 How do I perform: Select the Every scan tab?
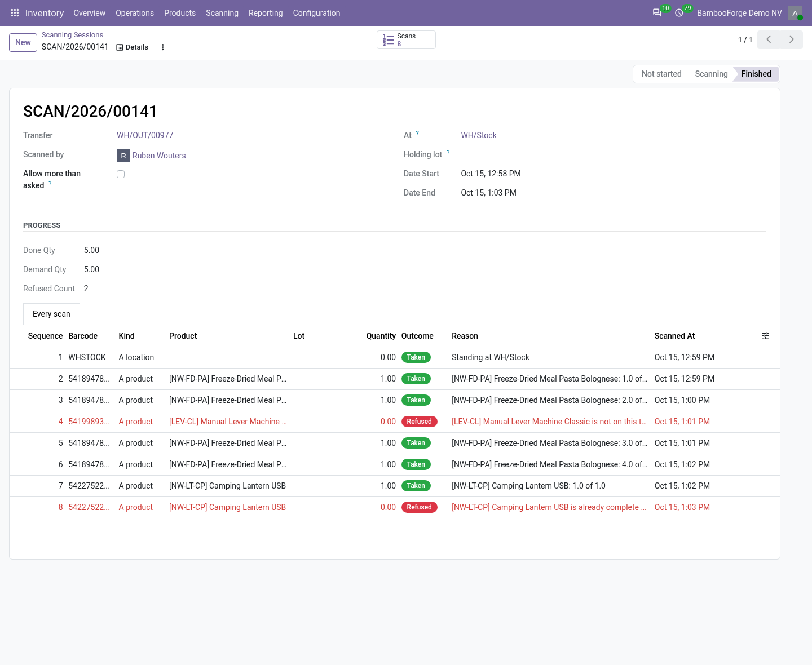[51, 314]
